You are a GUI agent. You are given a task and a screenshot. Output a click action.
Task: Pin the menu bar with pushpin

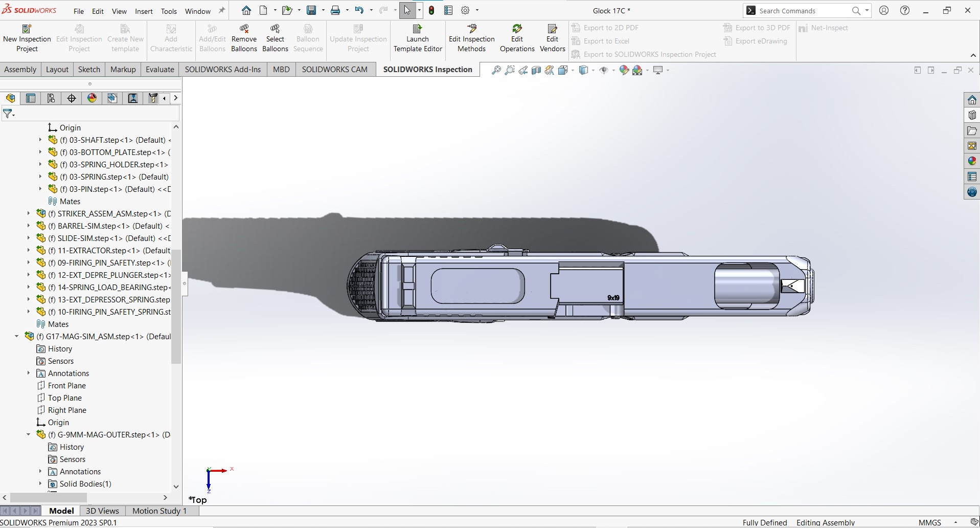(221, 10)
